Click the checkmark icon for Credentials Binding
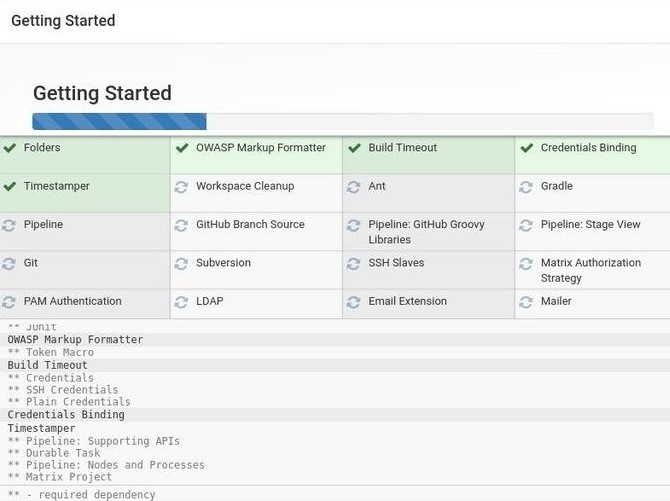Screen dimensions: 670x501 (x=526, y=148)
